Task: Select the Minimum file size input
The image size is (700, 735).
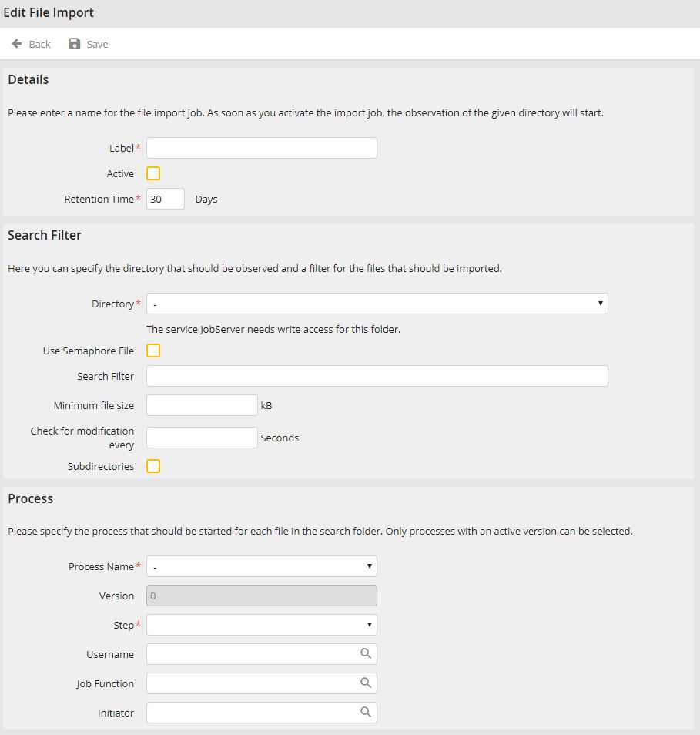Action: [x=202, y=405]
